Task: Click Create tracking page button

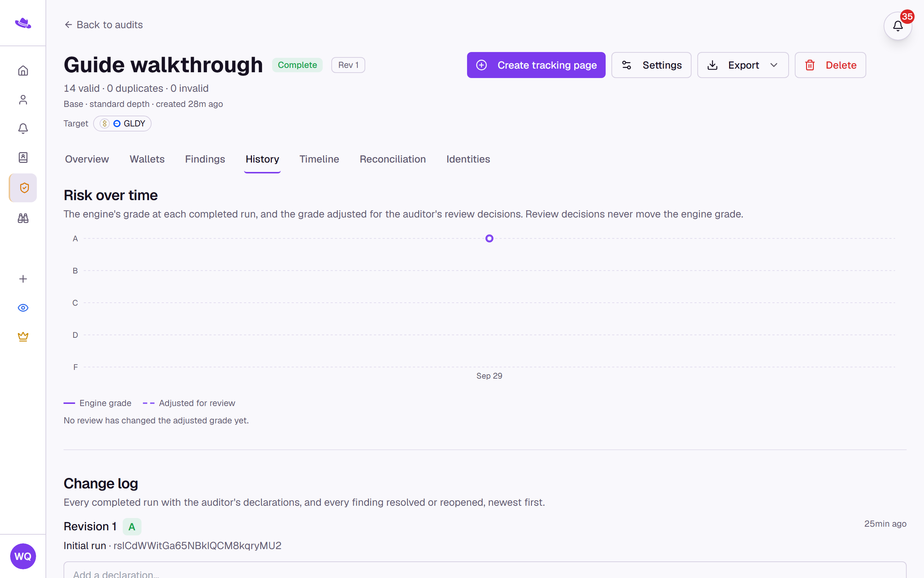Action: point(536,65)
